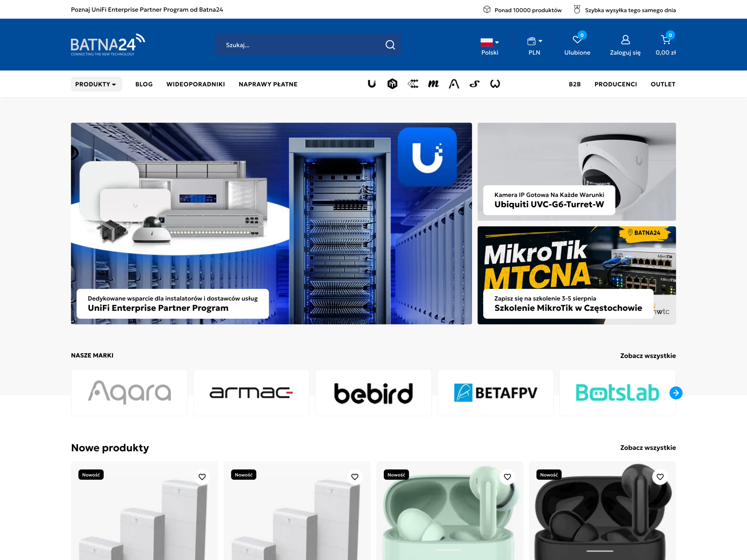This screenshot has width=747, height=560.
Task: Open WIDEOPORADNIKI section
Action: (196, 84)
